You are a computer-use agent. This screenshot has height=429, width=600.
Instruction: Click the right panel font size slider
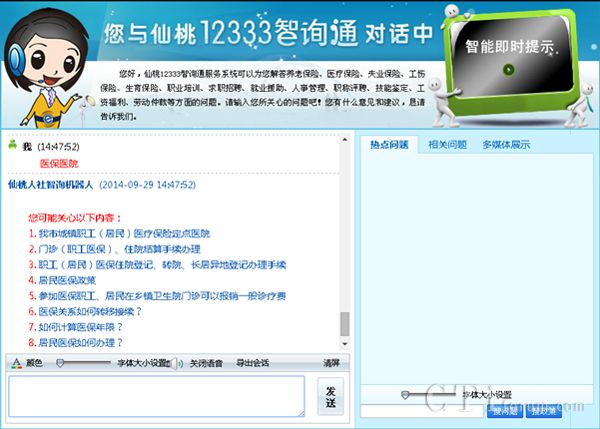pos(405,394)
